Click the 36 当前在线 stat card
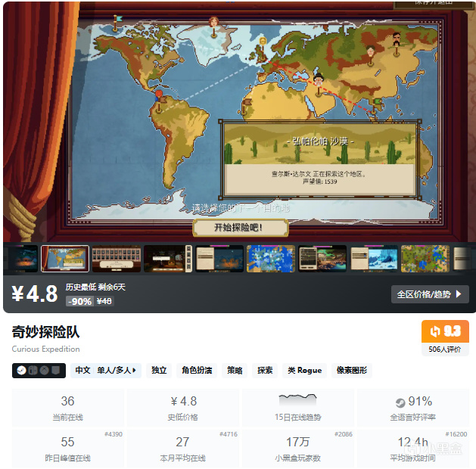The height and width of the screenshot is (469, 476). click(67, 408)
